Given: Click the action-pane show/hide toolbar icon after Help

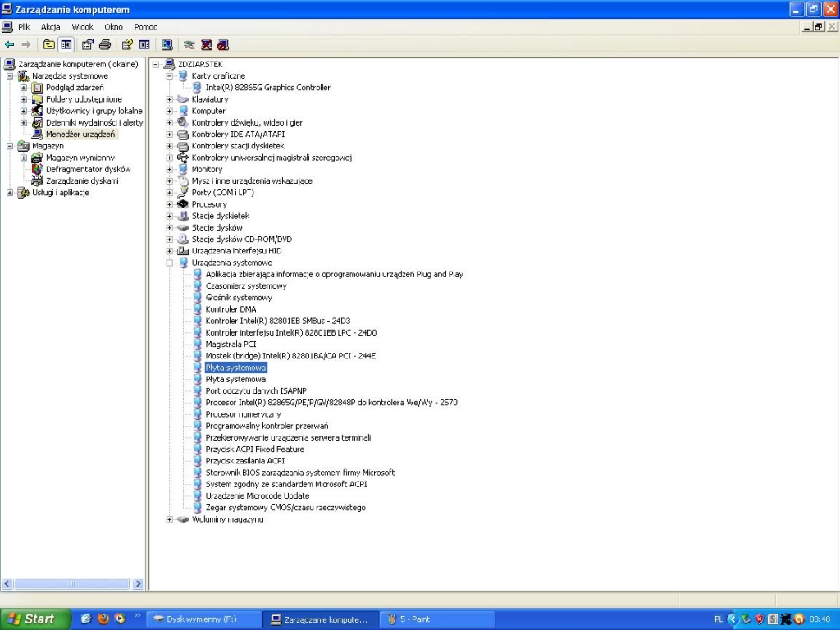Looking at the screenshot, I should [x=144, y=45].
